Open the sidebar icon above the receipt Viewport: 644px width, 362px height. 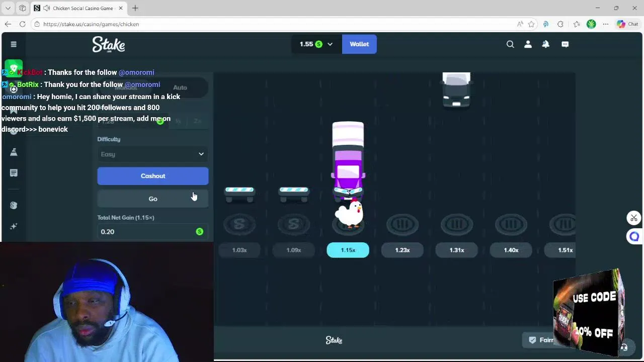(14, 152)
